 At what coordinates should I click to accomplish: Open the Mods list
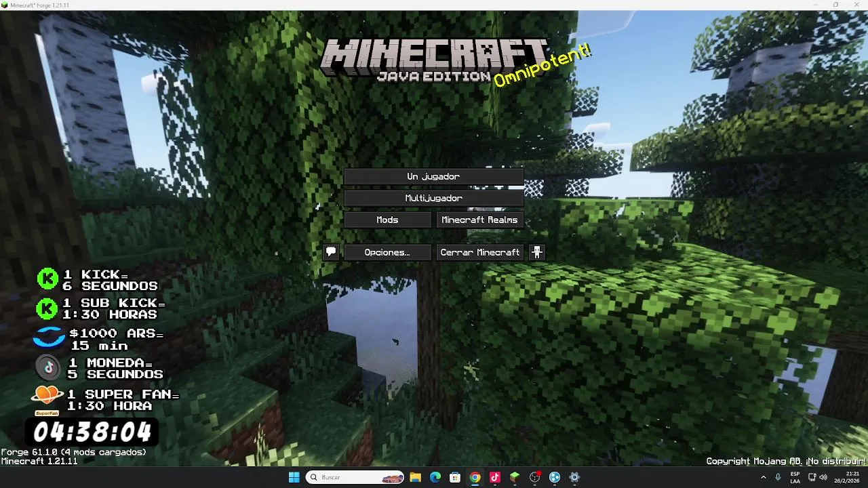coord(387,220)
